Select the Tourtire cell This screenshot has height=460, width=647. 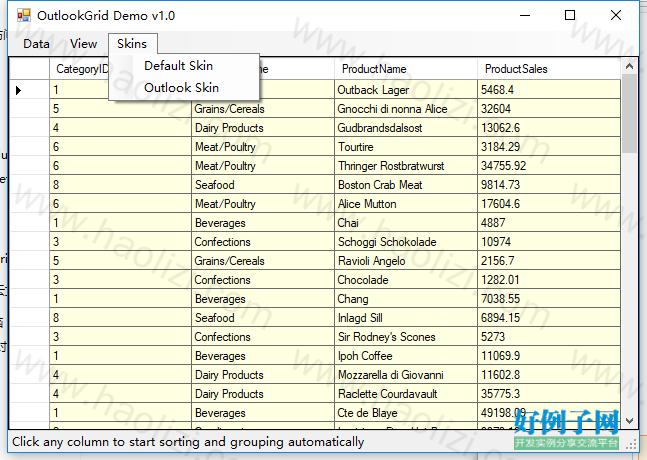point(406,146)
